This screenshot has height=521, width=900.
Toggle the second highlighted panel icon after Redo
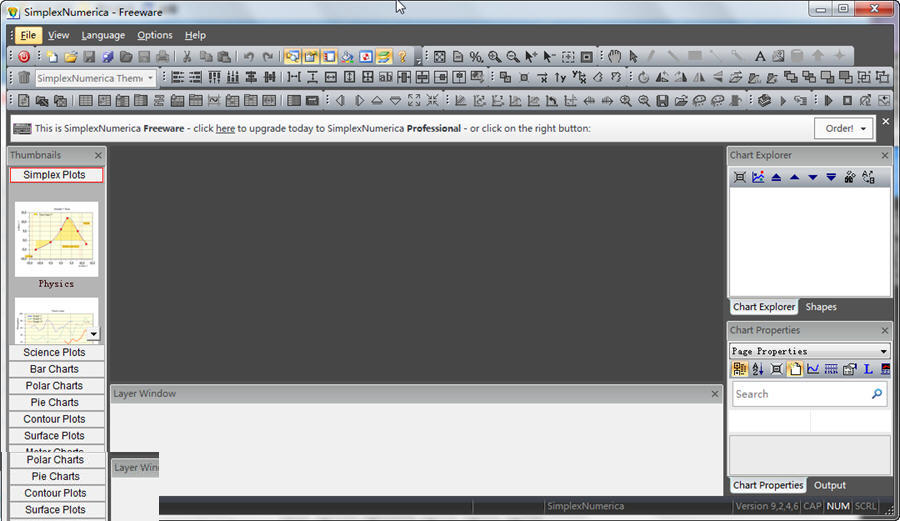click(311, 57)
